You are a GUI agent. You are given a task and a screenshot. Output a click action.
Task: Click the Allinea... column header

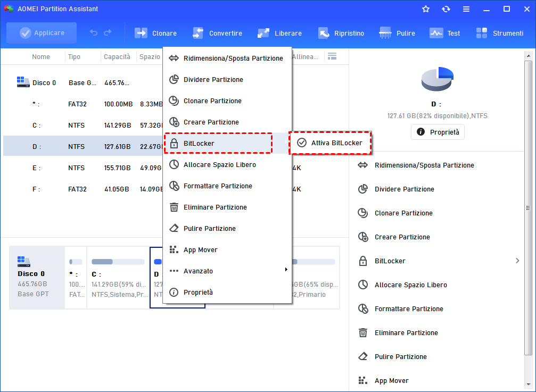(x=305, y=57)
